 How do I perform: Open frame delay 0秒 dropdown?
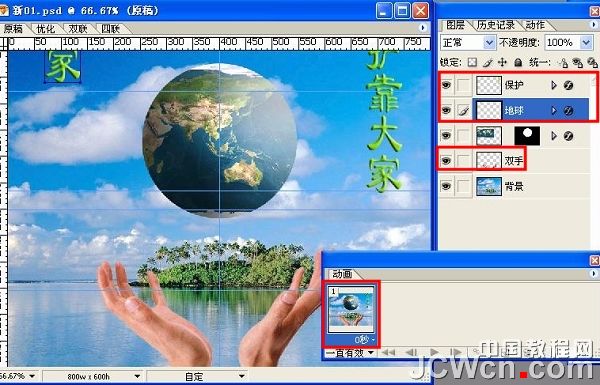[364, 339]
